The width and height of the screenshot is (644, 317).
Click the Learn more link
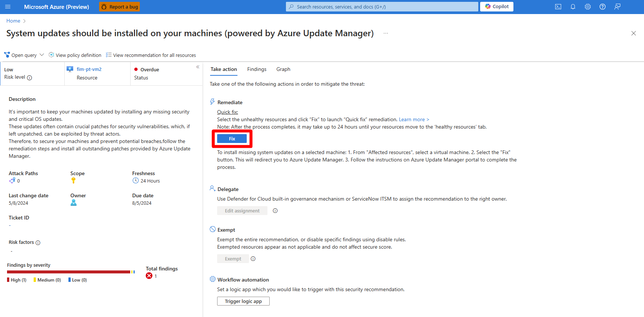coord(414,119)
